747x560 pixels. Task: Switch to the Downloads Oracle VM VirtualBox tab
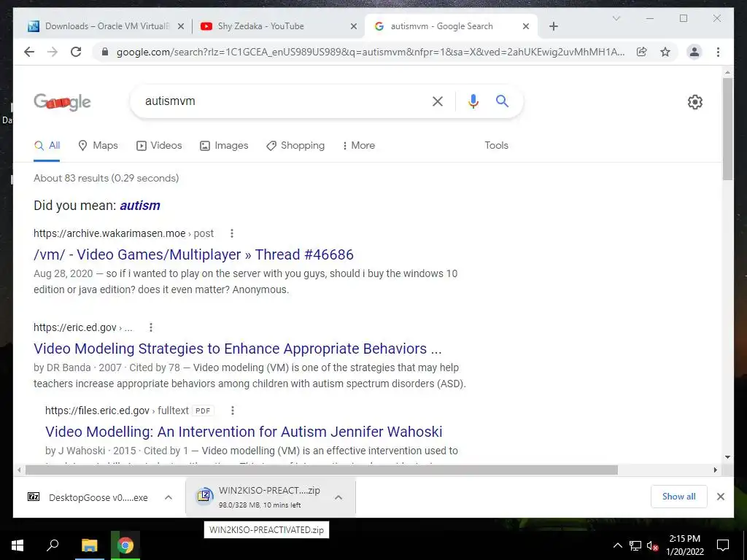click(107, 26)
